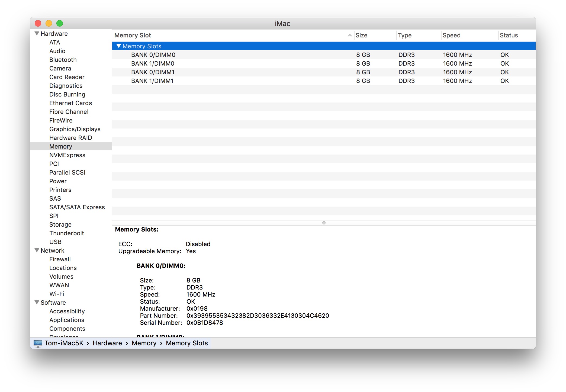The width and height of the screenshot is (566, 392).
Task: Select Bluetooth in the Hardware sidebar
Action: click(x=63, y=60)
